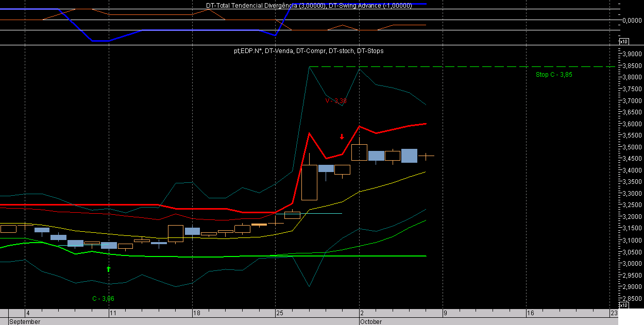
Task: Click the x10 scale box in the indicator panel
Action: coord(623,41)
